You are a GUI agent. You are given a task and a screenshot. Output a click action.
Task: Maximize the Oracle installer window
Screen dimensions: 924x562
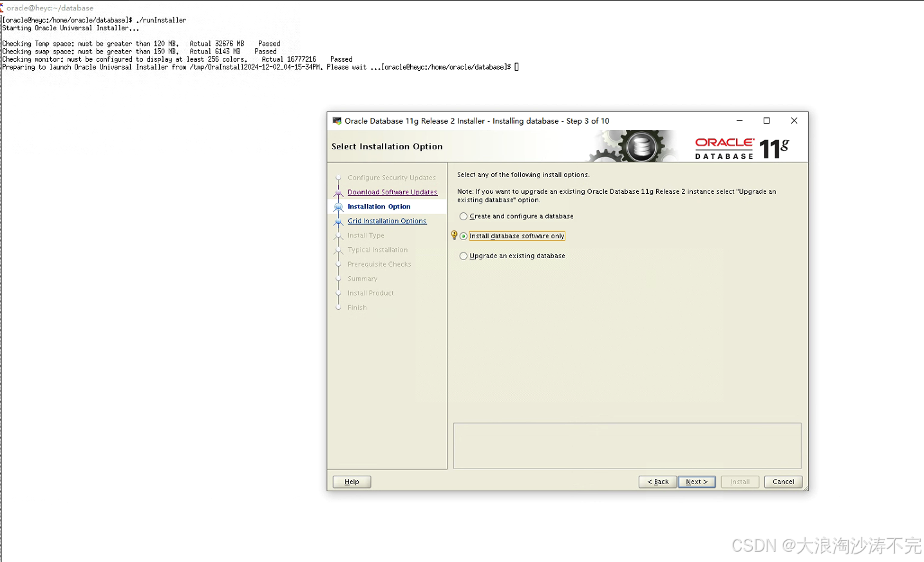(766, 120)
